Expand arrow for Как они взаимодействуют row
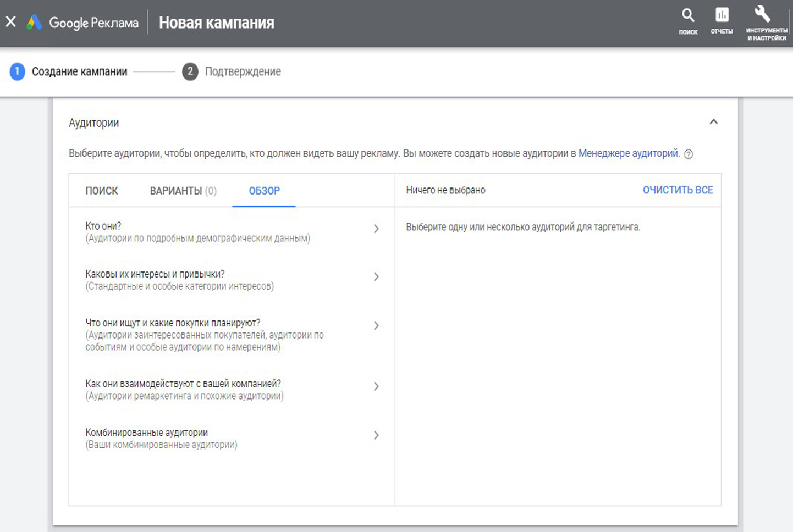This screenshot has width=793, height=532. (x=376, y=386)
